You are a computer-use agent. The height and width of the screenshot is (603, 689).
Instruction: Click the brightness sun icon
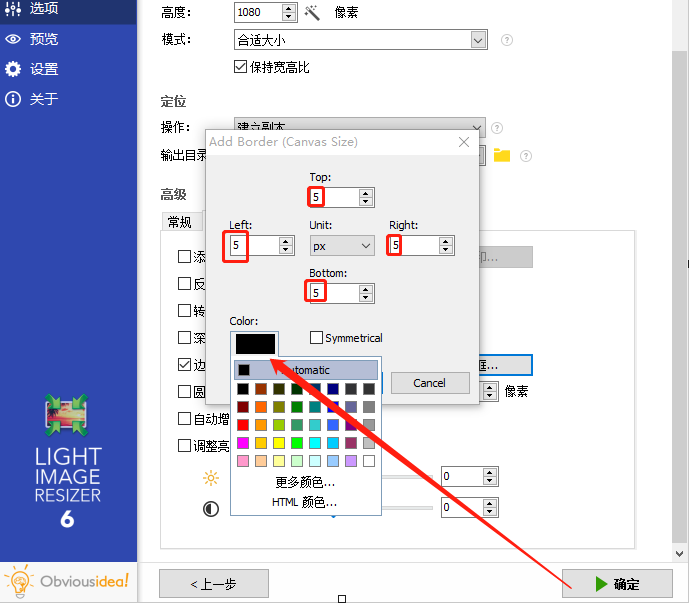[211, 478]
